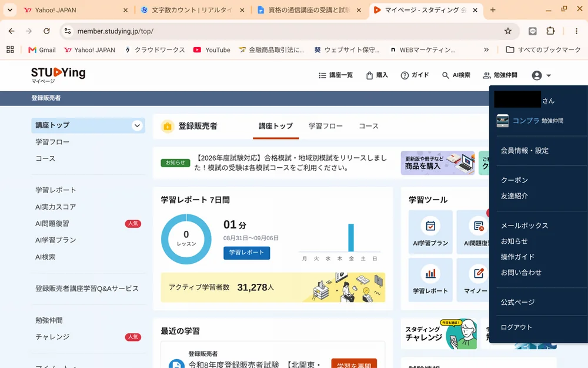Open 操作ガイド in account menu
Viewport: 588px width, 368px height.
click(517, 257)
